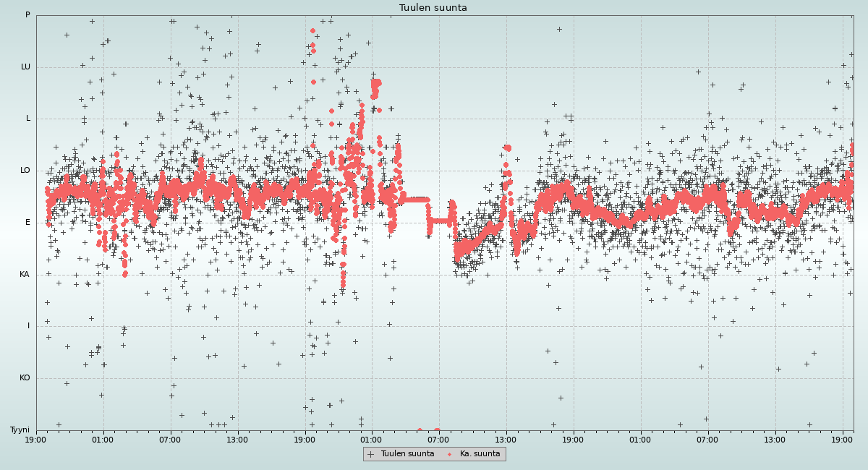Click the LO label on vertical axis
This screenshot has height=470, width=868.
click(x=25, y=171)
